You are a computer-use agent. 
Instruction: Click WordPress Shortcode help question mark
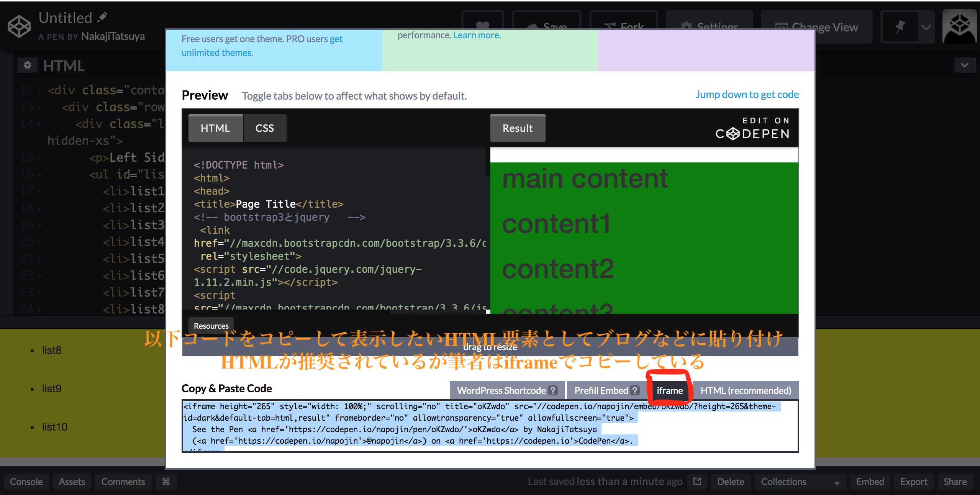click(x=552, y=390)
